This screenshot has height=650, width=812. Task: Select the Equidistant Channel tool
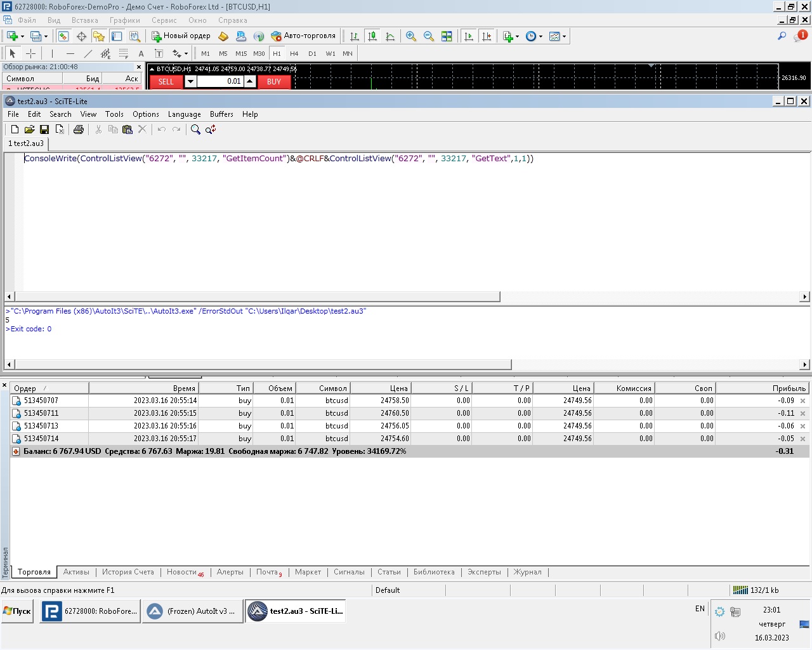pyautogui.click(x=105, y=53)
